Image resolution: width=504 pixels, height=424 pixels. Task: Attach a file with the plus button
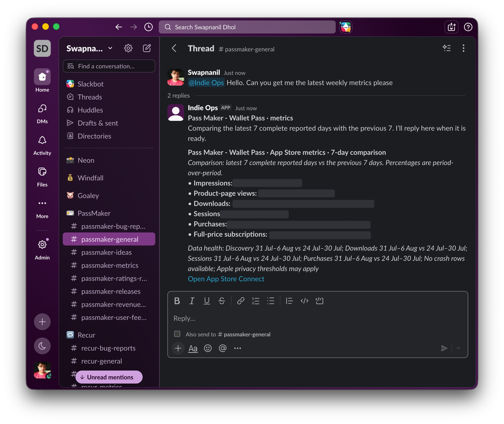pos(178,348)
